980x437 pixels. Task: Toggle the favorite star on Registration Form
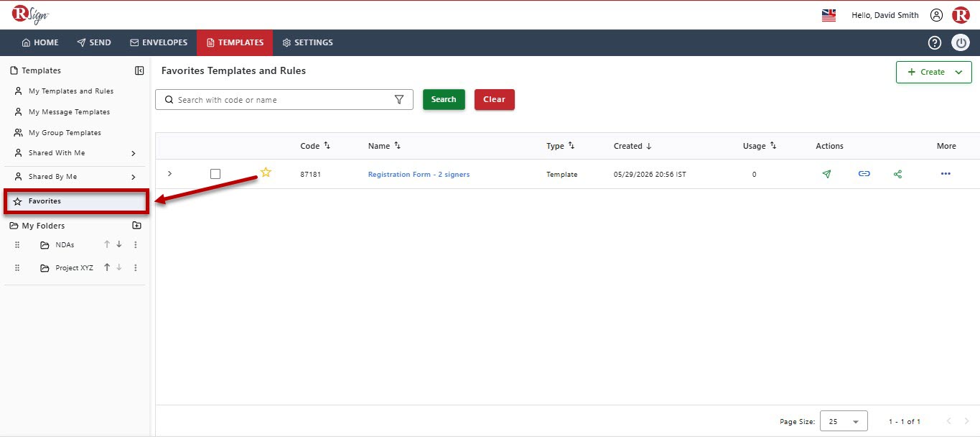pyautogui.click(x=266, y=172)
